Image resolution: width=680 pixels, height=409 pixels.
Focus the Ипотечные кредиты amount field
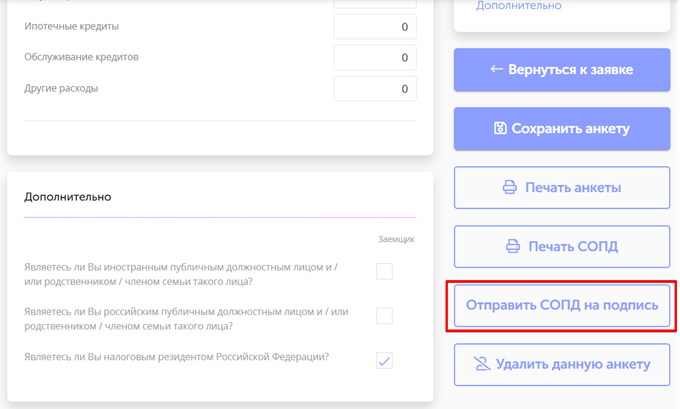coord(375,27)
